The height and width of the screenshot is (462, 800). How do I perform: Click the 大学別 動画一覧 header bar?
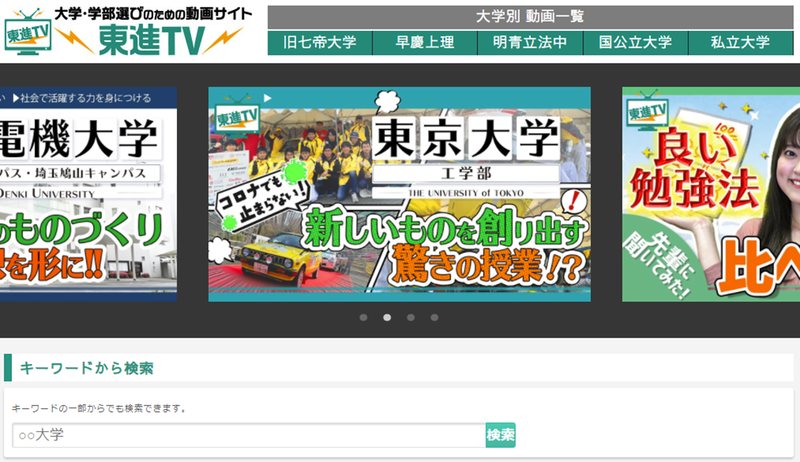pyautogui.click(x=529, y=17)
